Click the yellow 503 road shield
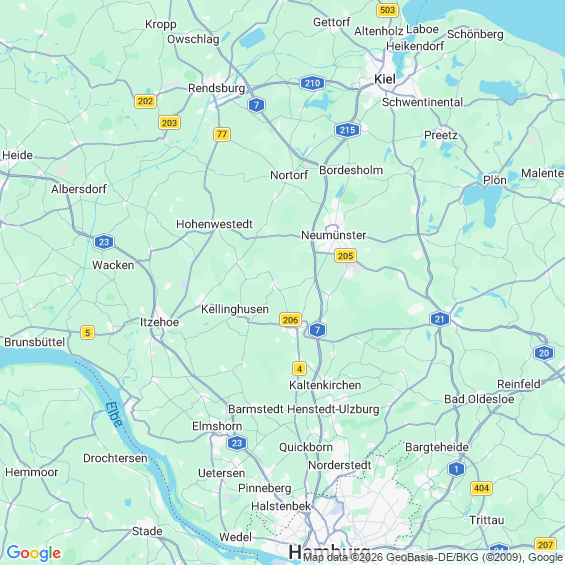565x565 pixels. tap(387, 10)
